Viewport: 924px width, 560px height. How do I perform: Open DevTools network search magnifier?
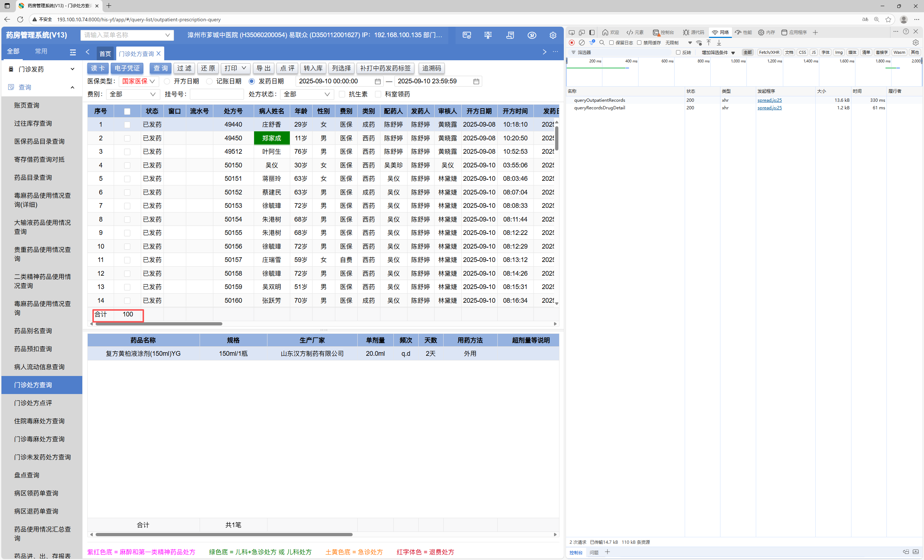[602, 43]
